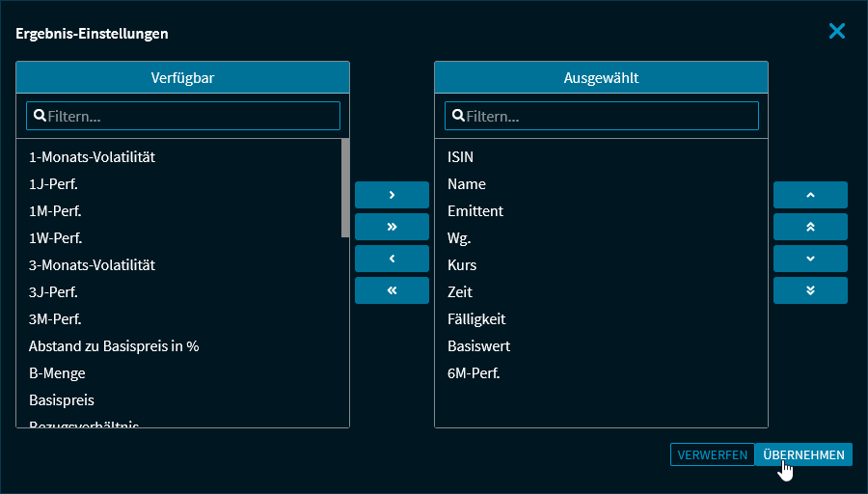This screenshot has width=868, height=494.
Task: Select 1-Monats-Volatilität in available list
Action: coord(93,156)
